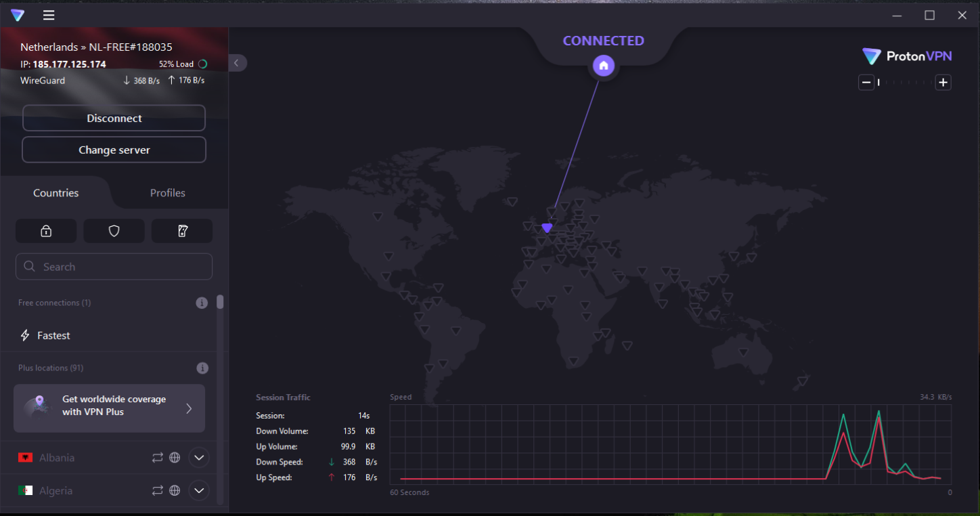
Task: Click the home icon under CONNECTED
Action: tap(604, 66)
